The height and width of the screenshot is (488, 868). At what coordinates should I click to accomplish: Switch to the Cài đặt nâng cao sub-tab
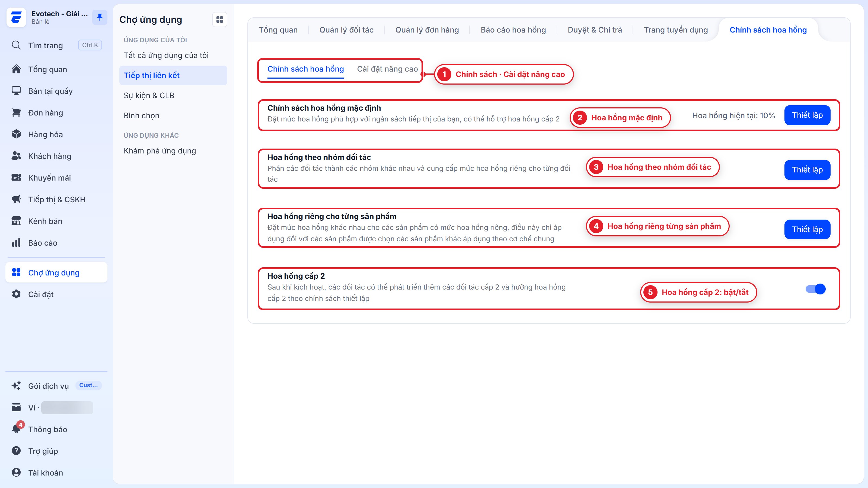click(x=387, y=69)
